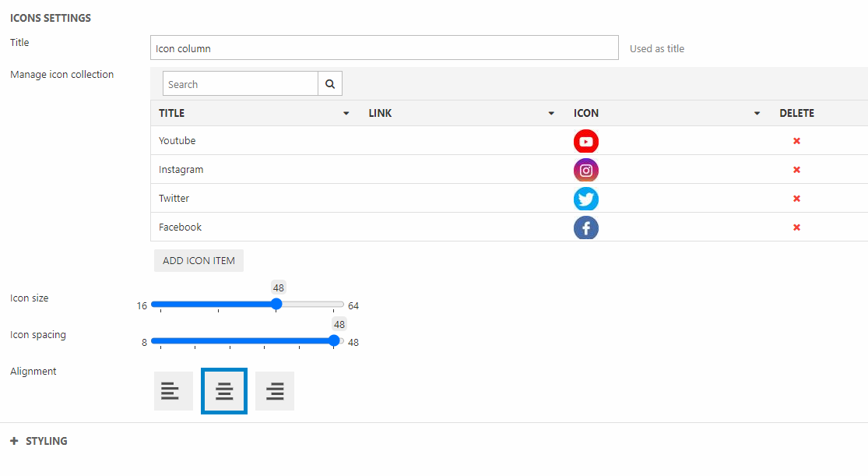
Task: Click the ADD ICON ITEM button
Action: click(x=199, y=261)
